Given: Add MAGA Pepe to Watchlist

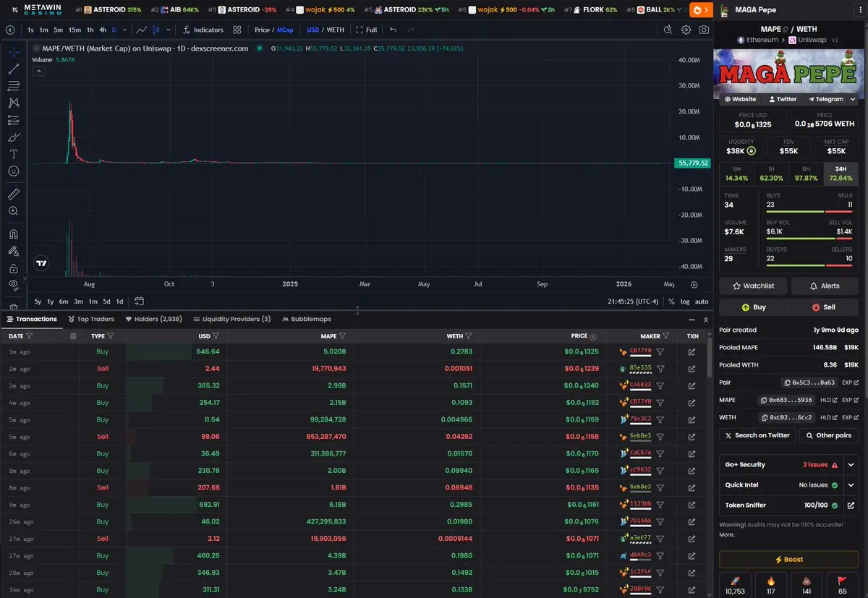Looking at the screenshot, I should (753, 286).
